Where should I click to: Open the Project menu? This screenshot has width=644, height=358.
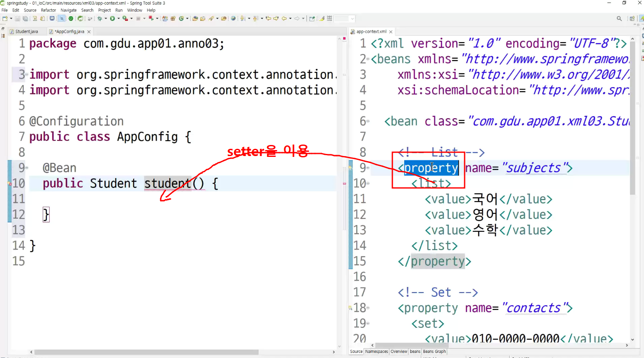105,10
